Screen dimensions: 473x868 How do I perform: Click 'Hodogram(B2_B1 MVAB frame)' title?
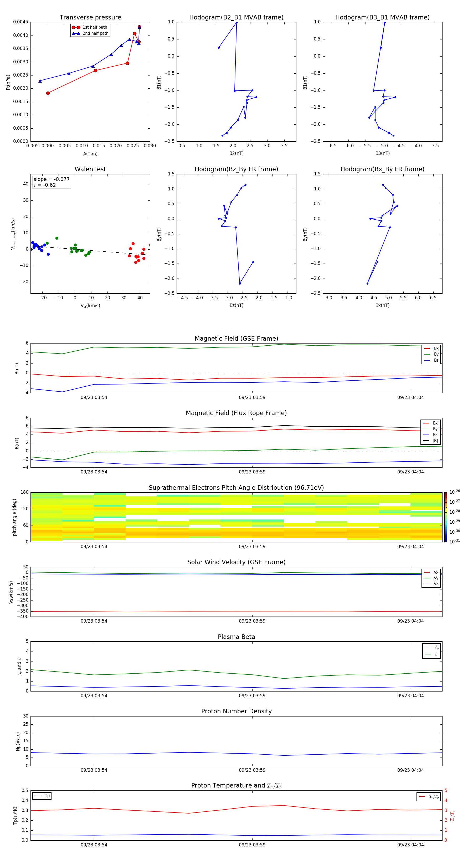pos(236,18)
